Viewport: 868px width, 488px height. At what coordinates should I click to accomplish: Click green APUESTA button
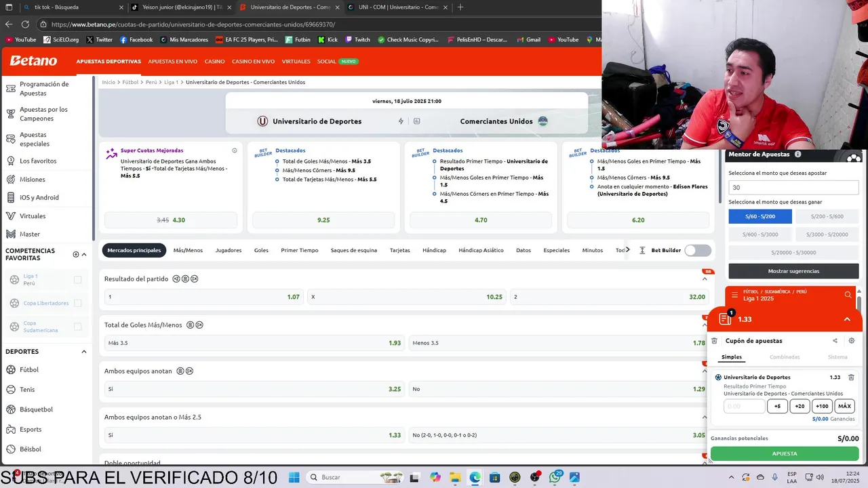tap(785, 453)
